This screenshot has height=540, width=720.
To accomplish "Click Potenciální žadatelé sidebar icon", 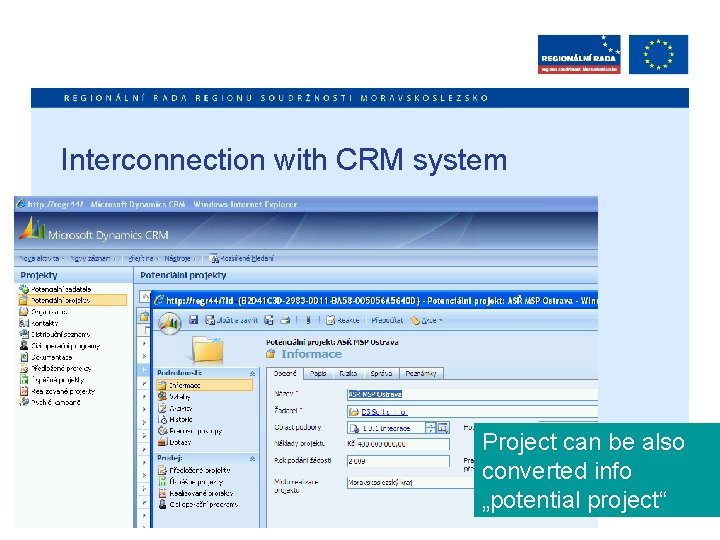I will (24, 289).
